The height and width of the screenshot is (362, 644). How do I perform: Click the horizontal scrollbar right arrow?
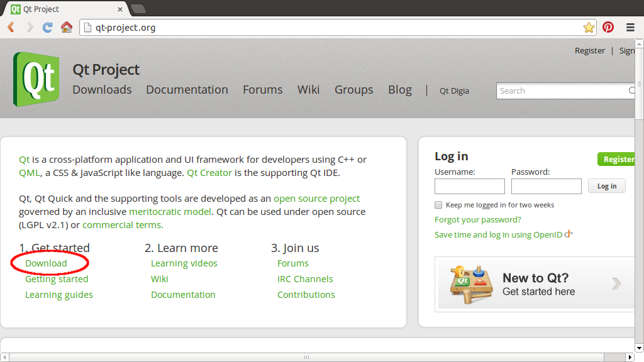[x=630, y=357]
